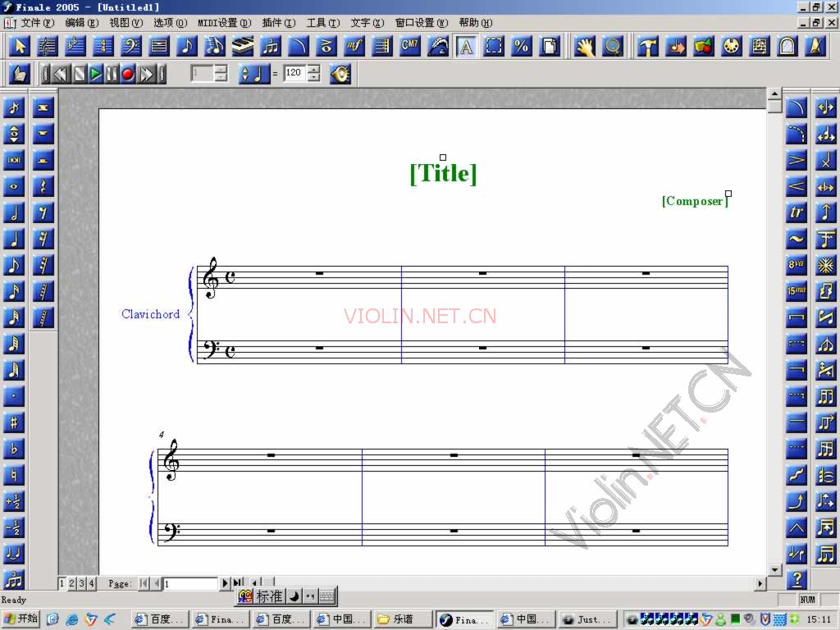Select the Text tool (letter A icon)
This screenshot has width=840, height=630.
(x=466, y=47)
